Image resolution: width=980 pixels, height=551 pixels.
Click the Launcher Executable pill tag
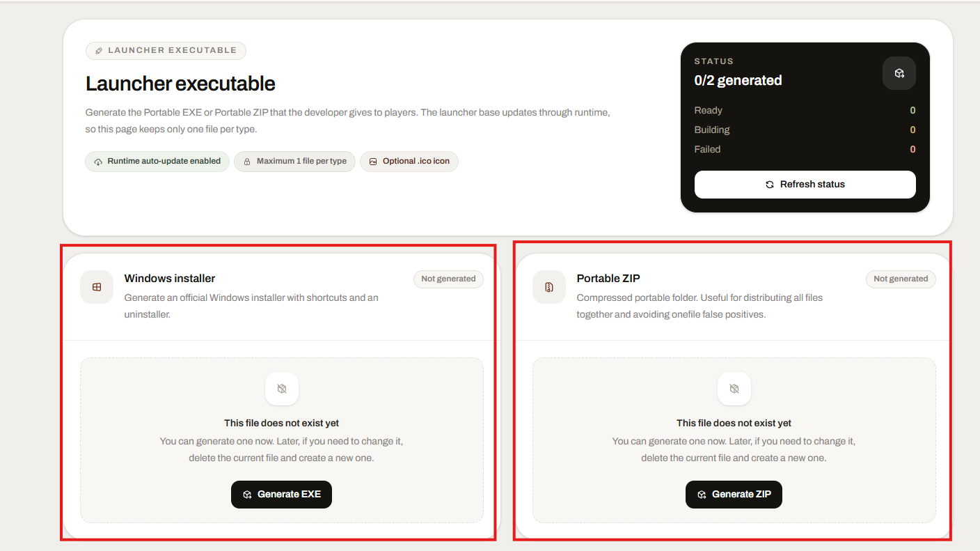pyautogui.click(x=166, y=50)
